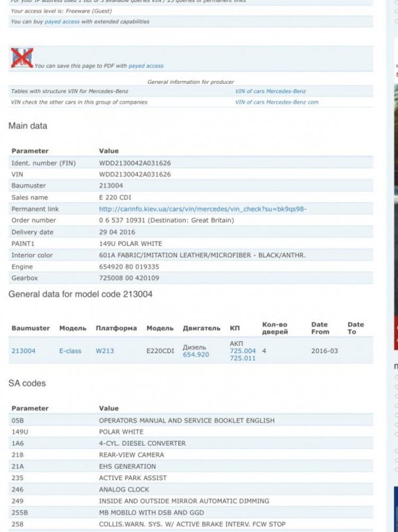Open Baumuster 213004 link in model table

[x=23, y=351]
